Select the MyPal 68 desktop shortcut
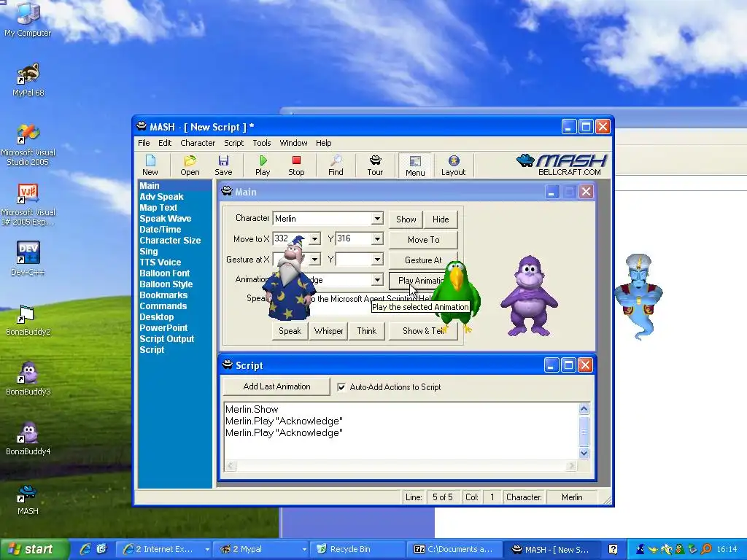The height and width of the screenshot is (560, 747). pyautogui.click(x=28, y=80)
